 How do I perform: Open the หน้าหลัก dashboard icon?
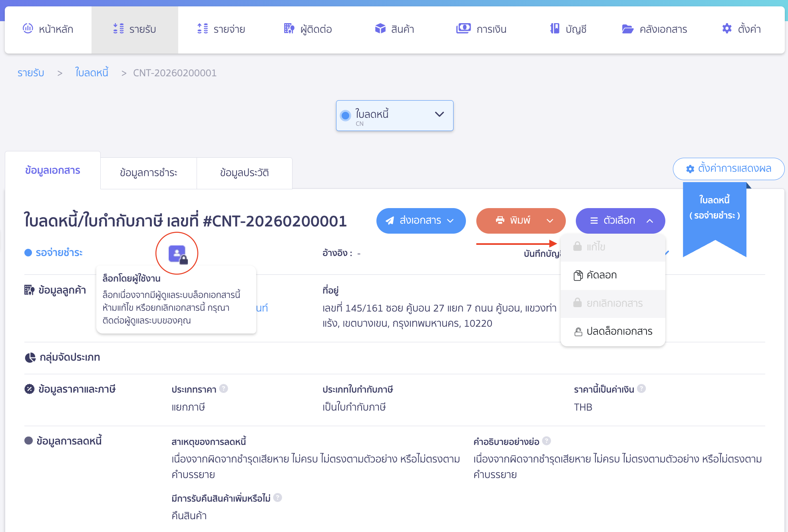click(x=28, y=29)
